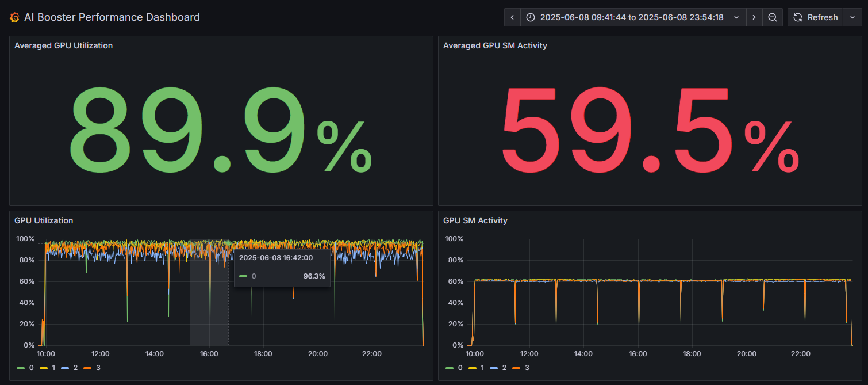Viewport: 868px width, 385px height.
Task: Toggle series 1 label in GPU SM Activity legend
Action: point(482,368)
